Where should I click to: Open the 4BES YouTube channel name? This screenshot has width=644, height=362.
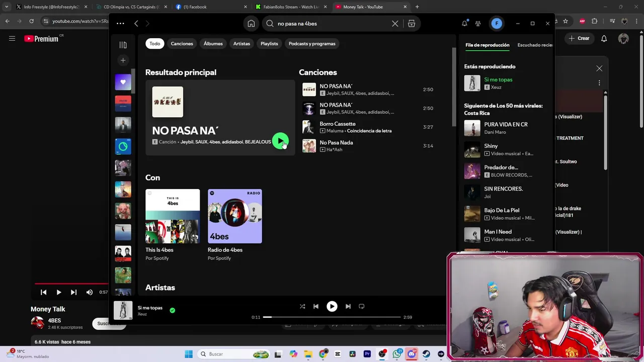point(54,321)
